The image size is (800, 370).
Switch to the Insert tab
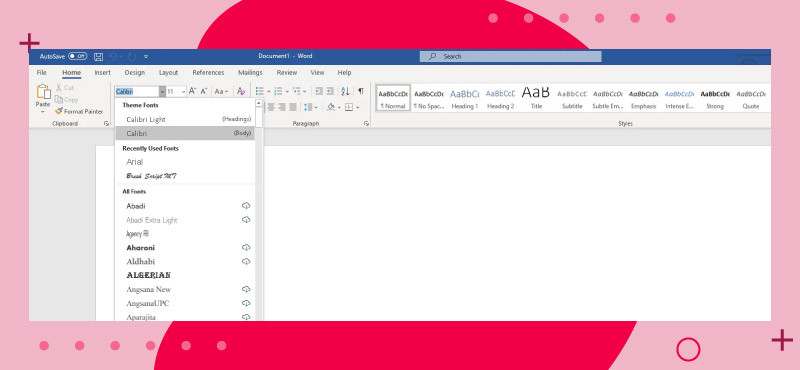(x=103, y=72)
